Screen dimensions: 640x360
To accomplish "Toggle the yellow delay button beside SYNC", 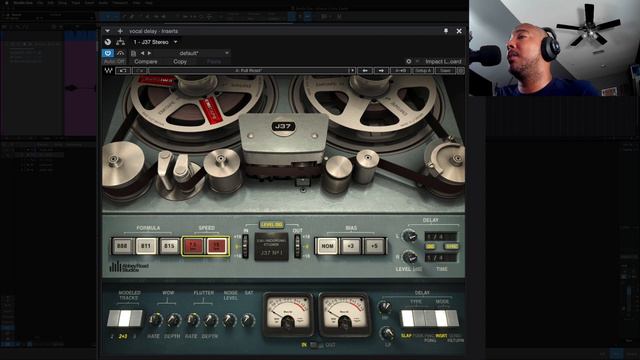I will tap(431, 247).
